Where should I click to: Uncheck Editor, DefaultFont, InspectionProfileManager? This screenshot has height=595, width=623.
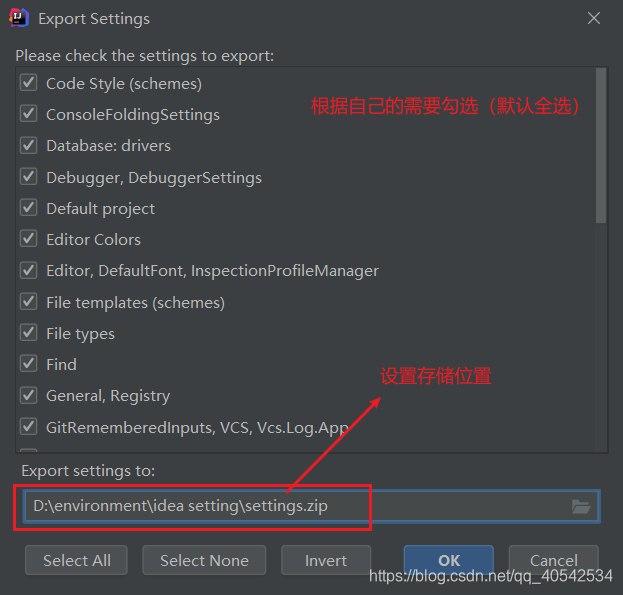click(x=29, y=270)
